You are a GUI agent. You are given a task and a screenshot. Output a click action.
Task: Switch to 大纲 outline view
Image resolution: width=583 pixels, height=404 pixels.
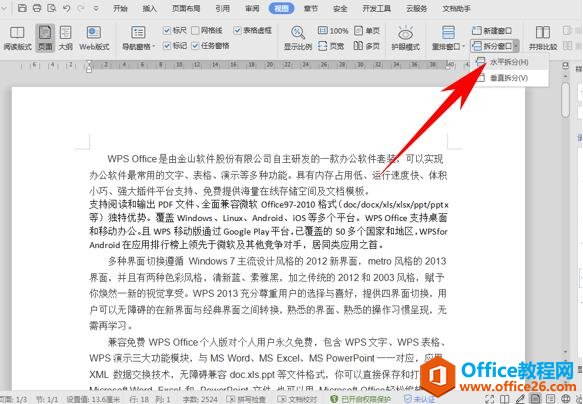coord(65,38)
